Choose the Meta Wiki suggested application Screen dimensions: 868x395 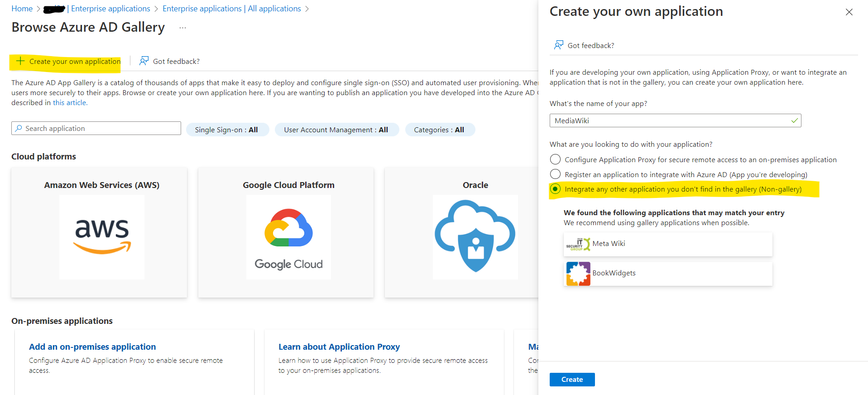point(668,244)
